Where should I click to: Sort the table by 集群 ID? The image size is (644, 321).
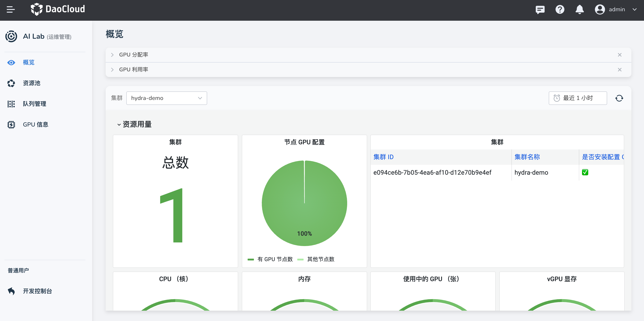[383, 157]
